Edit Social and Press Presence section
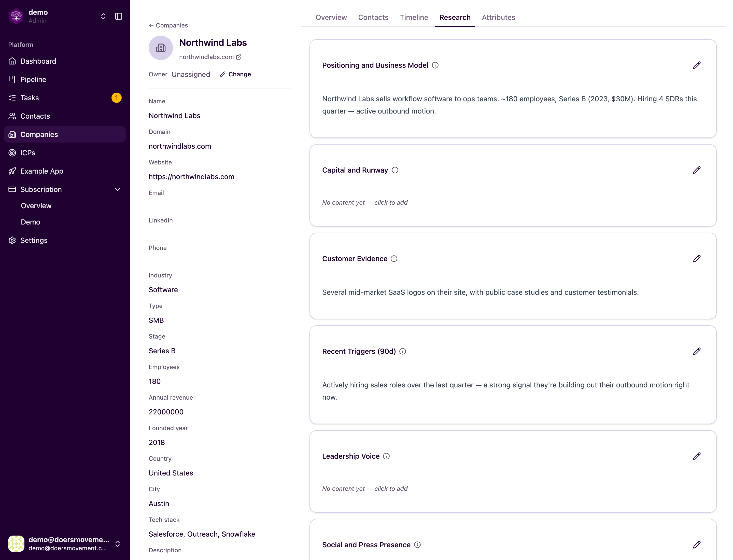Viewport: 733px width, 560px height. [x=697, y=545]
